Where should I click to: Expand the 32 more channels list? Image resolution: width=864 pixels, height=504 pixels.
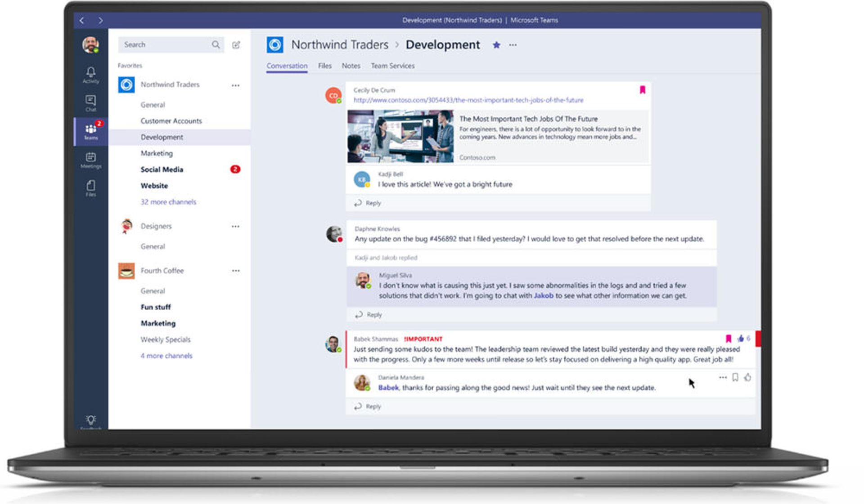168,202
